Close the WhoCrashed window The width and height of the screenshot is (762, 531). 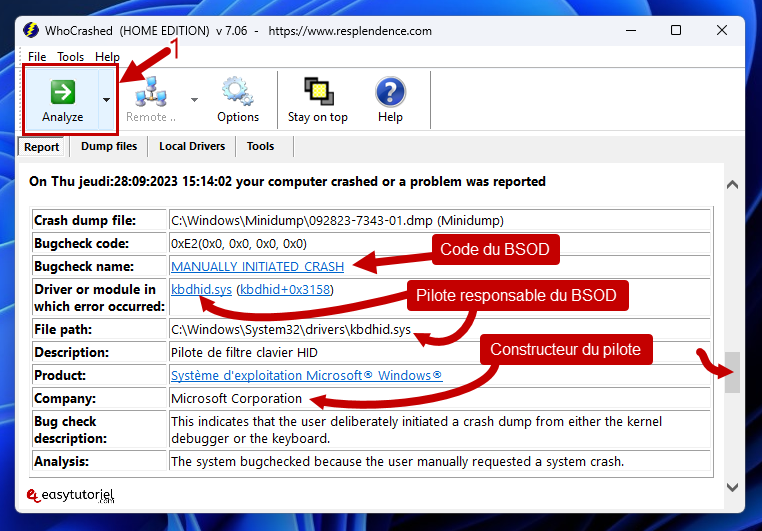click(x=722, y=30)
